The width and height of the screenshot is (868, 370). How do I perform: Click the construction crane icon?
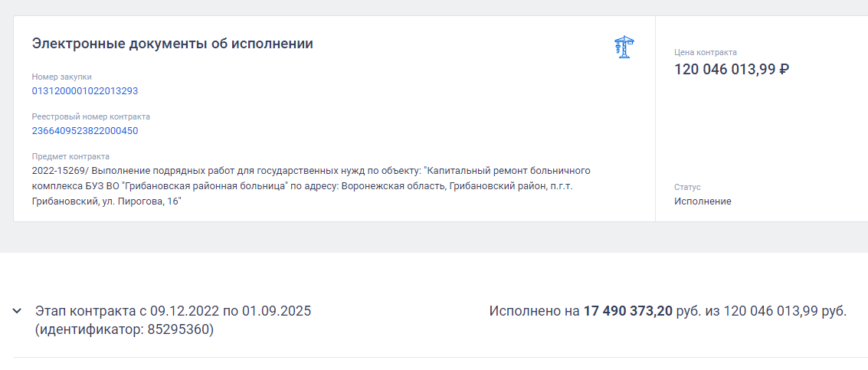(624, 47)
